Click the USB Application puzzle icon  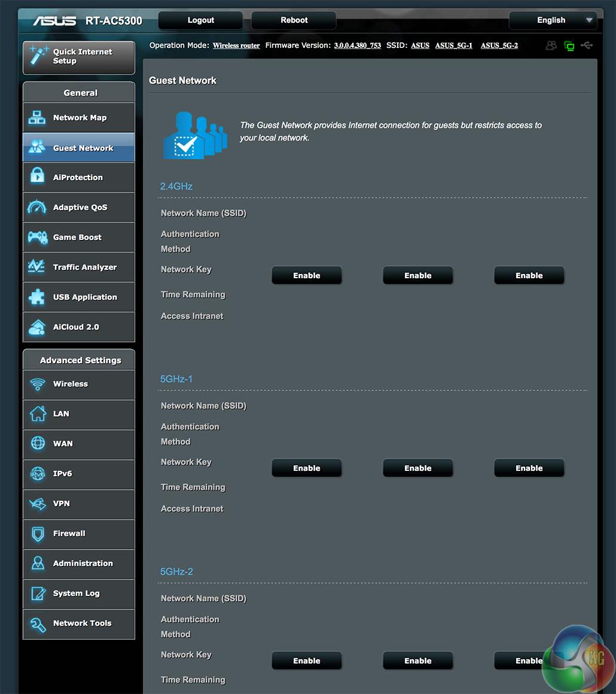coord(36,297)
